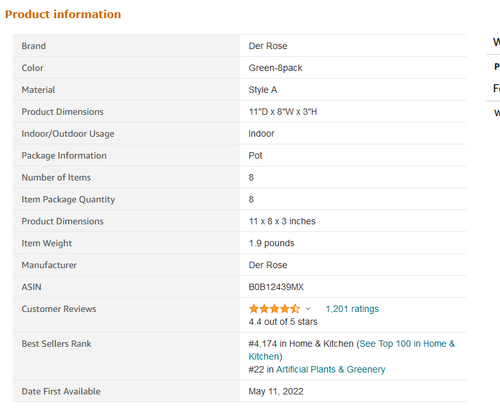
Task: Click the 11"D x 8"W x 3"H dimensions
Action: pos(283,112)
